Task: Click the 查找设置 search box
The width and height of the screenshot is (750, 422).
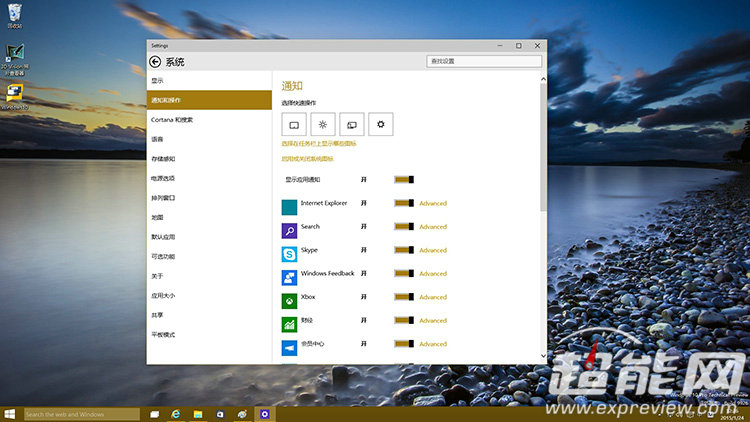Action: pyautogui.click(x=484, y=61)
